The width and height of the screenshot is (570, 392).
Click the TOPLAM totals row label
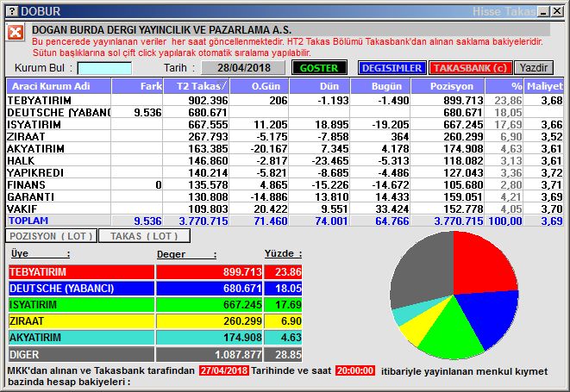(x=28, y=221)
